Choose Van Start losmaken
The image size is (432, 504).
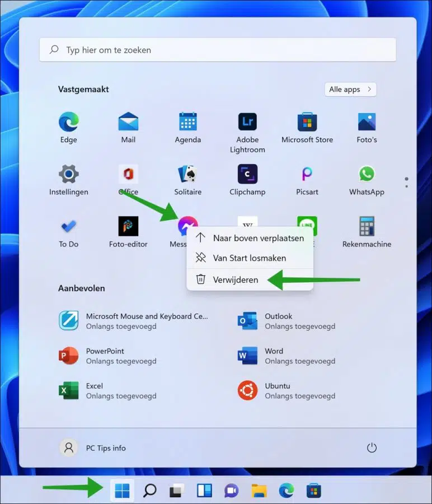tap(250, 258)
